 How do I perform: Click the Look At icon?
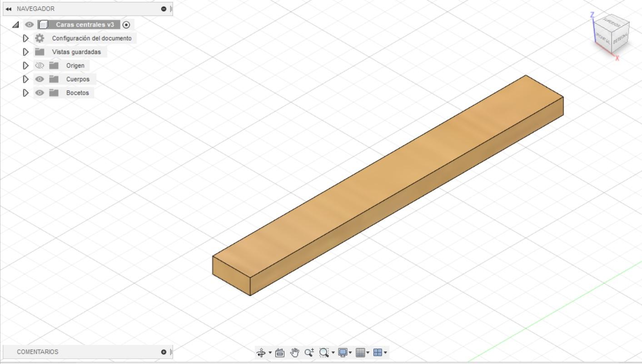point(280,353)
